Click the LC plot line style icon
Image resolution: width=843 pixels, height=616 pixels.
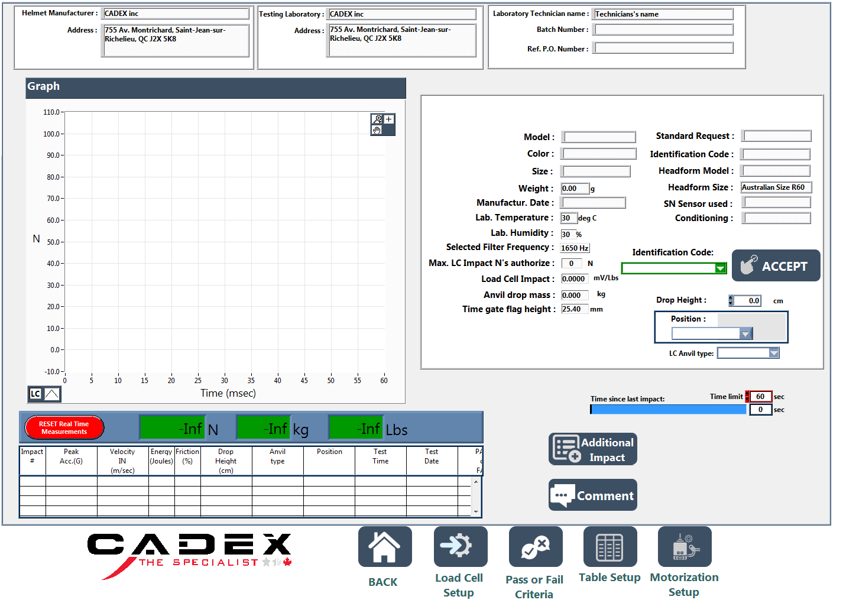[52, 394]
